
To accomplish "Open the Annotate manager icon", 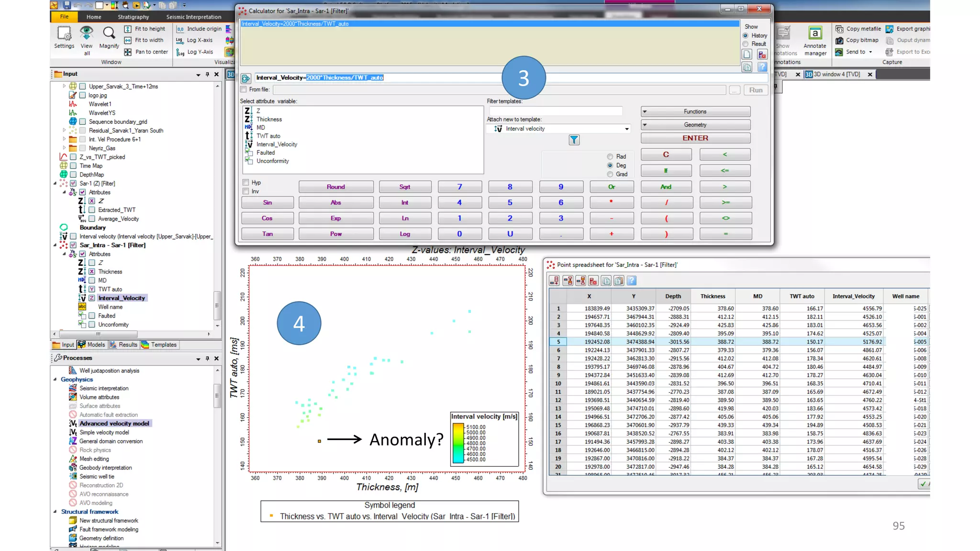I will 814,33.
